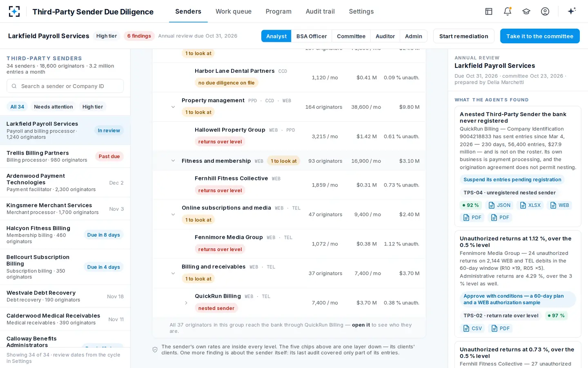
Task: Switch role to Admin
Action: [x=414, y=36]
